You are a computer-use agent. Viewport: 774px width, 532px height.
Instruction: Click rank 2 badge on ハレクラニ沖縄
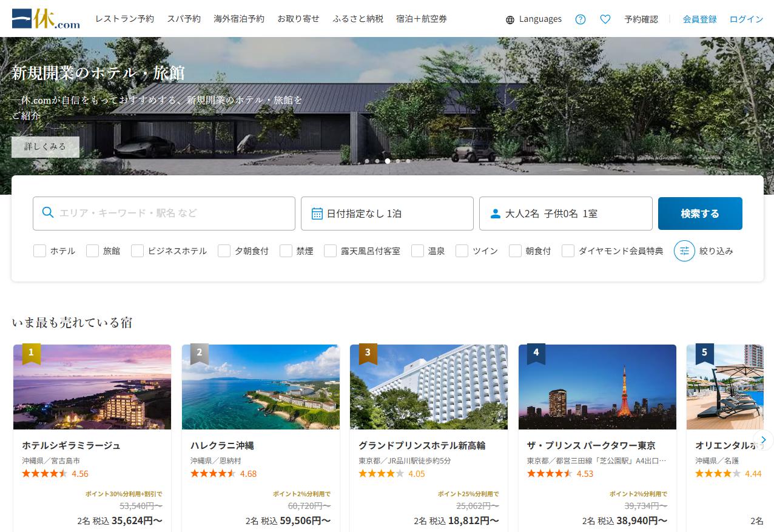click(200, 354)
